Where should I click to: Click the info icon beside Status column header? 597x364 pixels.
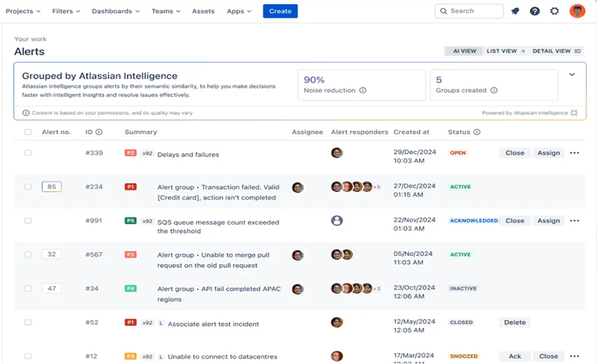click(x=477, y=132)
